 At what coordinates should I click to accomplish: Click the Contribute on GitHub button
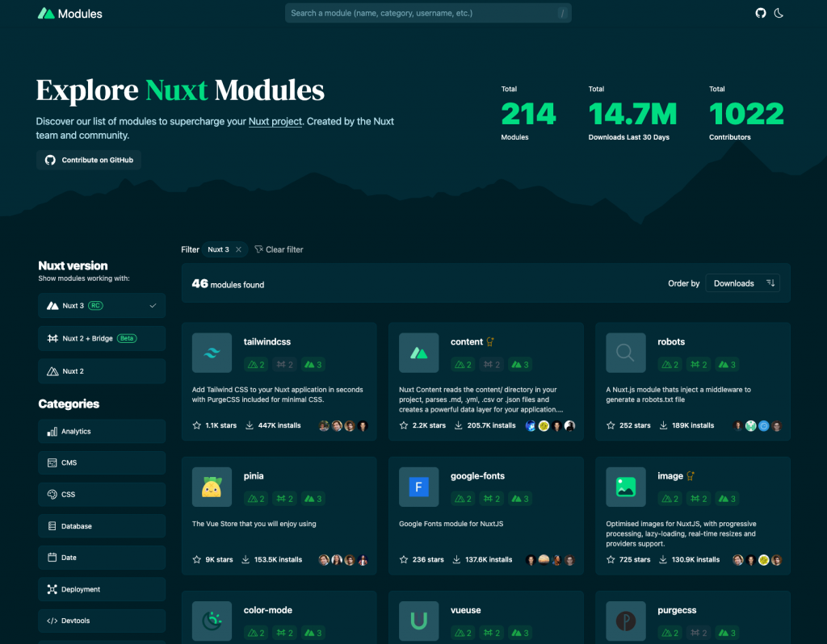[x=89, y=160]
